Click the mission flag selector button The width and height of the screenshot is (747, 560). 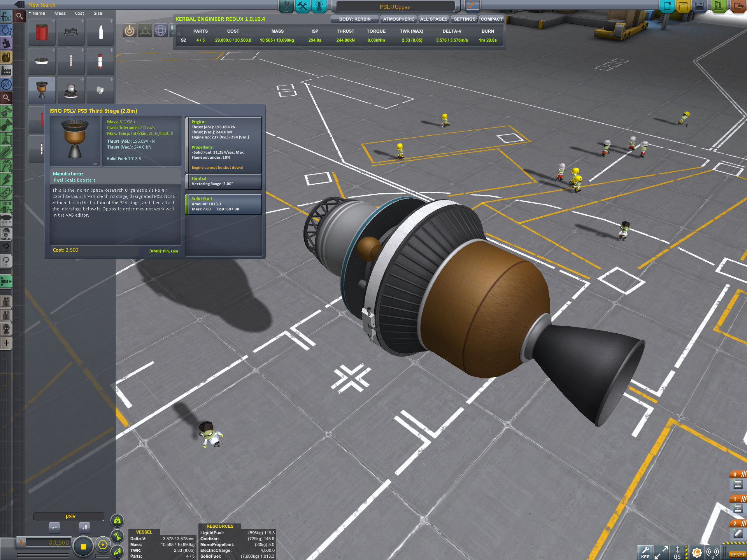point(473,6)
